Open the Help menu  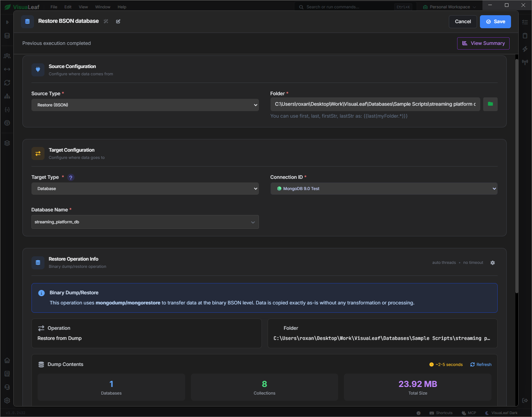tap(122, 7)
